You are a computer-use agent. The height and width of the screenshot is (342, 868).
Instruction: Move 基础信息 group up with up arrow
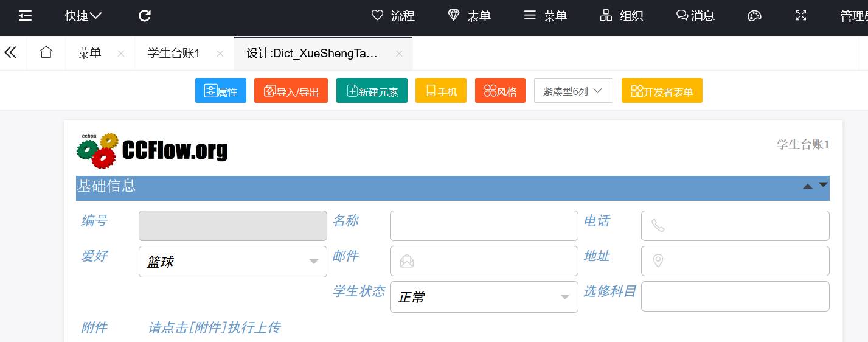[808, 186]
